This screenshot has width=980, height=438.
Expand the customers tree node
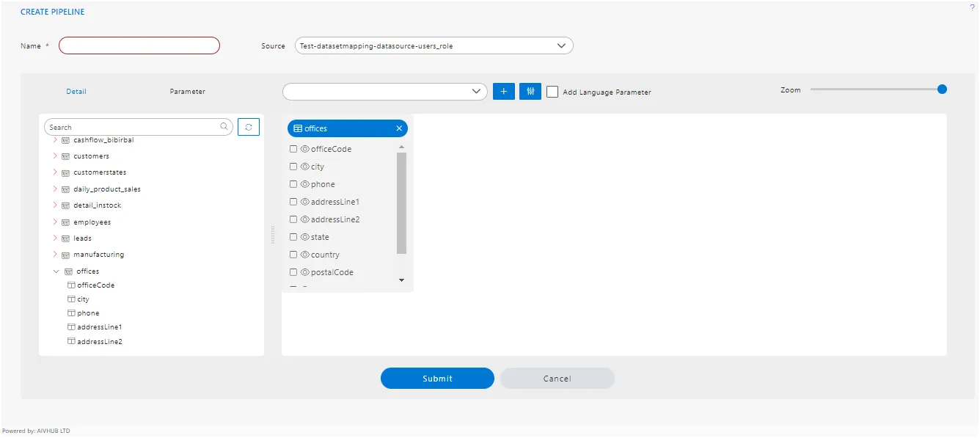(x=55, y=156)
